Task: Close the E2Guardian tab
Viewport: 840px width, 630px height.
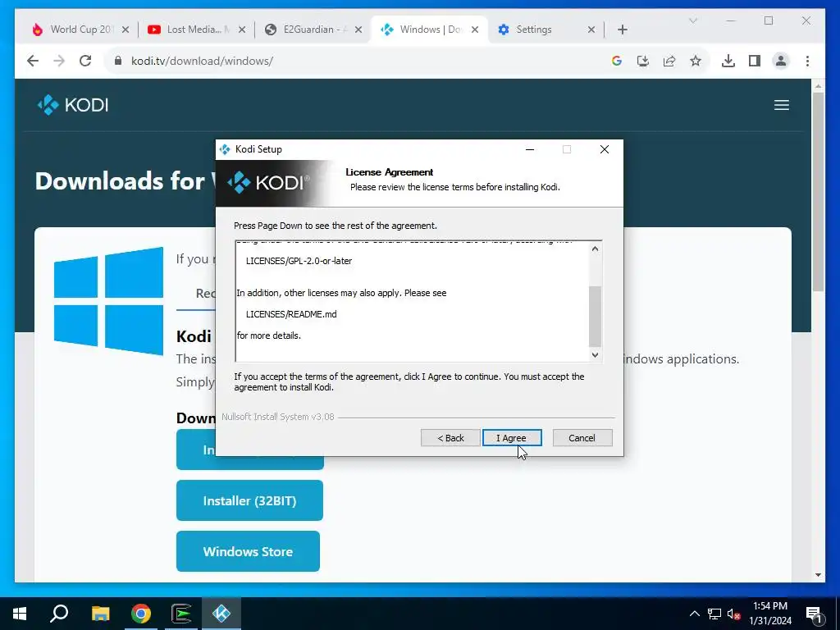Action: tap(358, 30)
